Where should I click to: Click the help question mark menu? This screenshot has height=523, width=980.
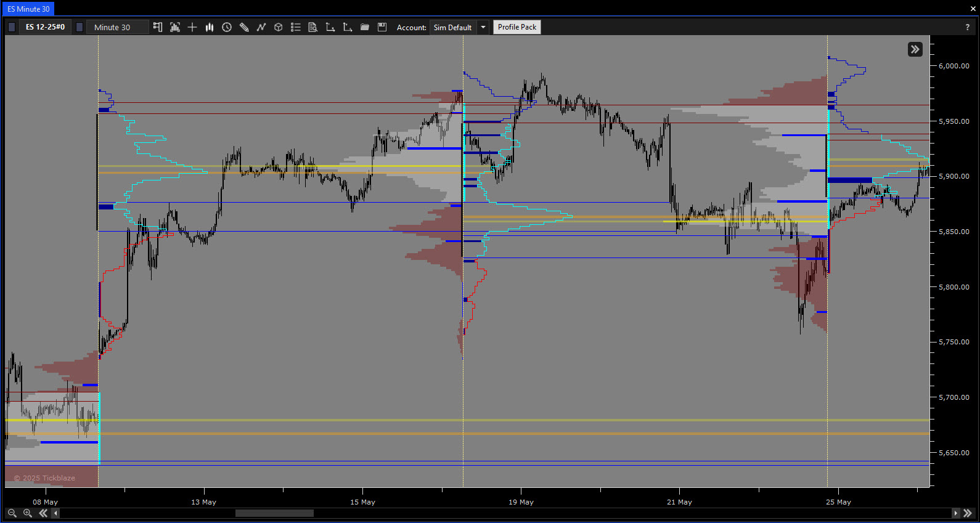pos(967,27)
